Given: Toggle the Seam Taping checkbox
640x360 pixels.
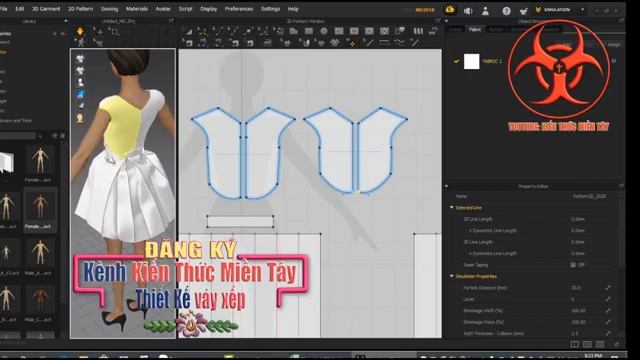Looking at the screenshot, I should pyautogui.click(x=573, y=265).
